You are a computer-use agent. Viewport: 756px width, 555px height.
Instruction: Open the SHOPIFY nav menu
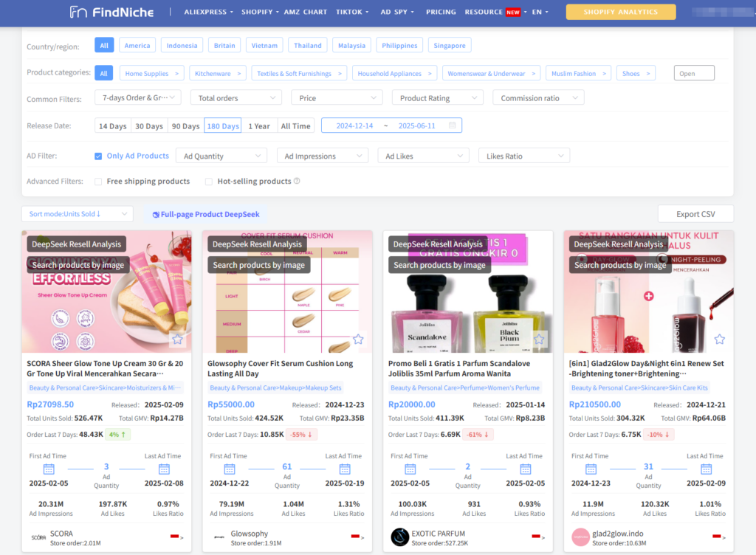pos(260,12)
